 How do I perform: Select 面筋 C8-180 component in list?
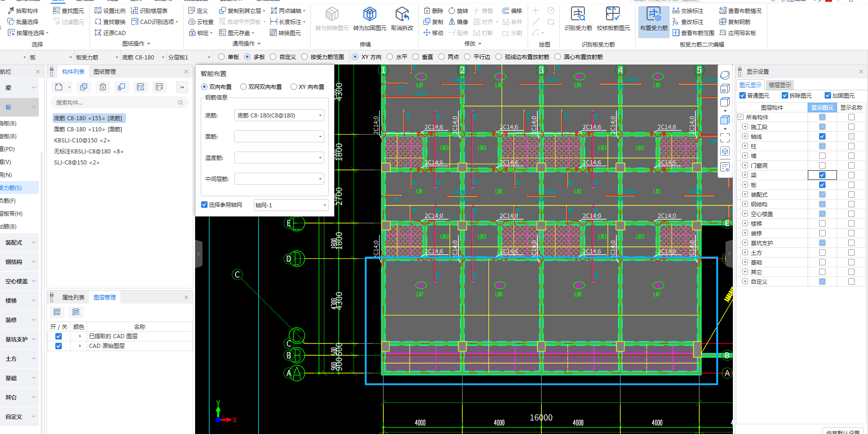[x=88, y=129]
